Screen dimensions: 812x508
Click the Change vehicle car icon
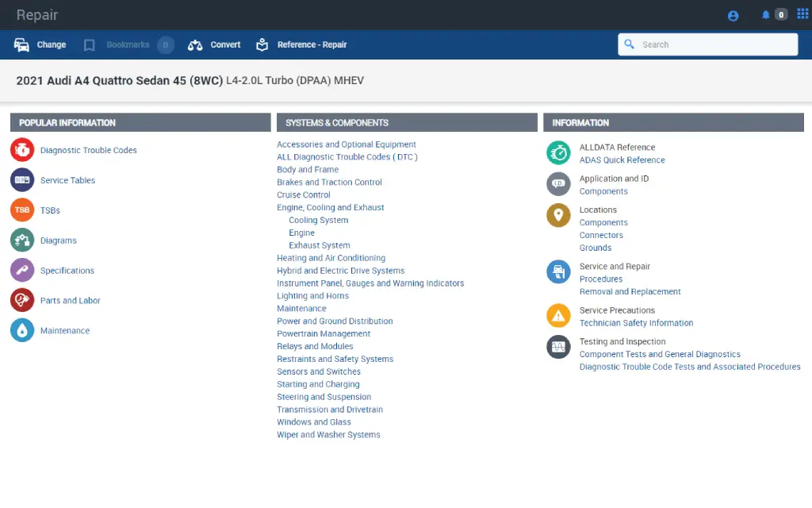pos(21,45)
